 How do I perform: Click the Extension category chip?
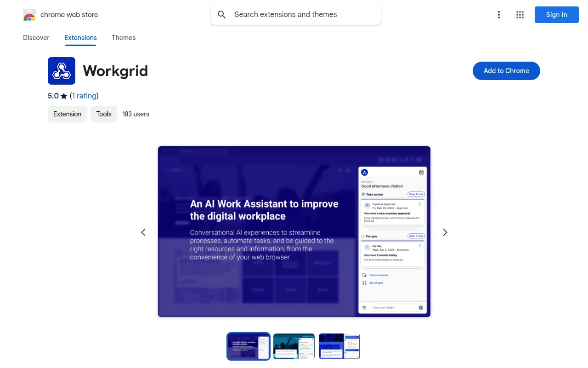click(x=67, y=114)
